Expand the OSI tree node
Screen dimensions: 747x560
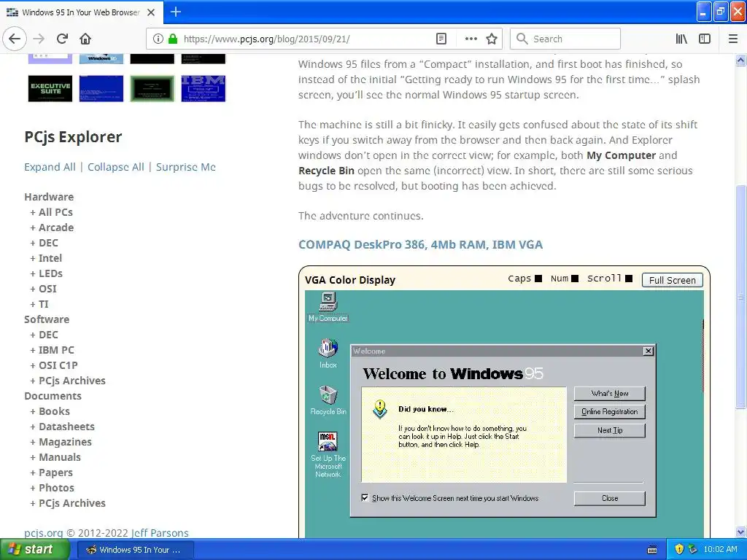43,289
